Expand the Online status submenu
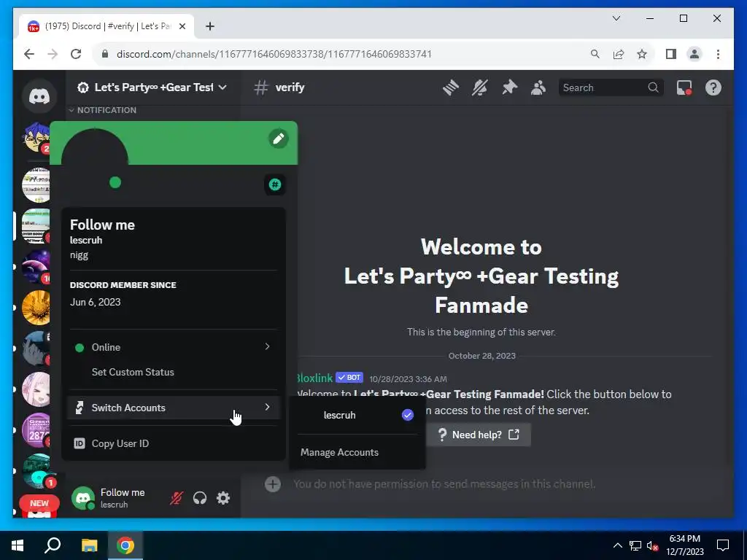 click(267, 346)
